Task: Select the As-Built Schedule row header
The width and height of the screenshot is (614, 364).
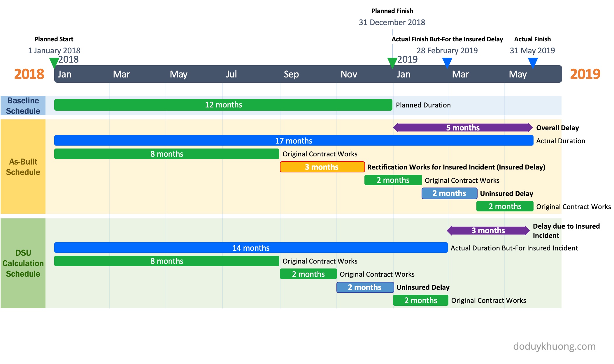Action: [x=23, y=167]
